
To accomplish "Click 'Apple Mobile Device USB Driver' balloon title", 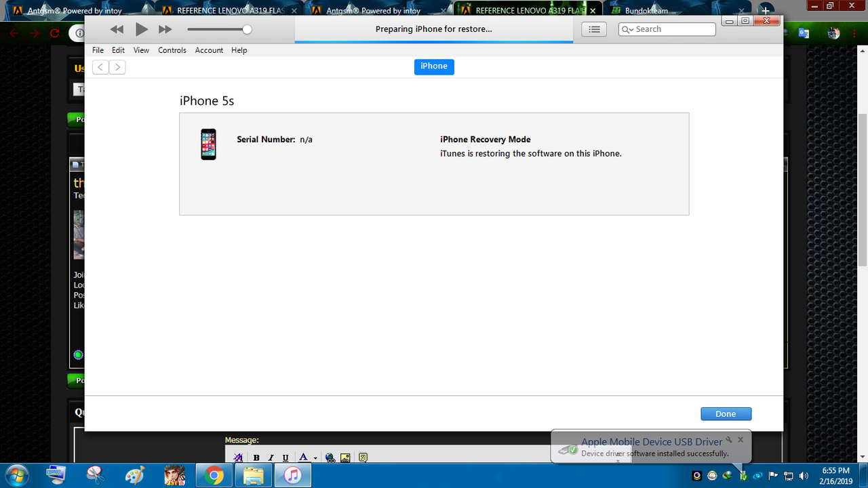I will [652, 442].
